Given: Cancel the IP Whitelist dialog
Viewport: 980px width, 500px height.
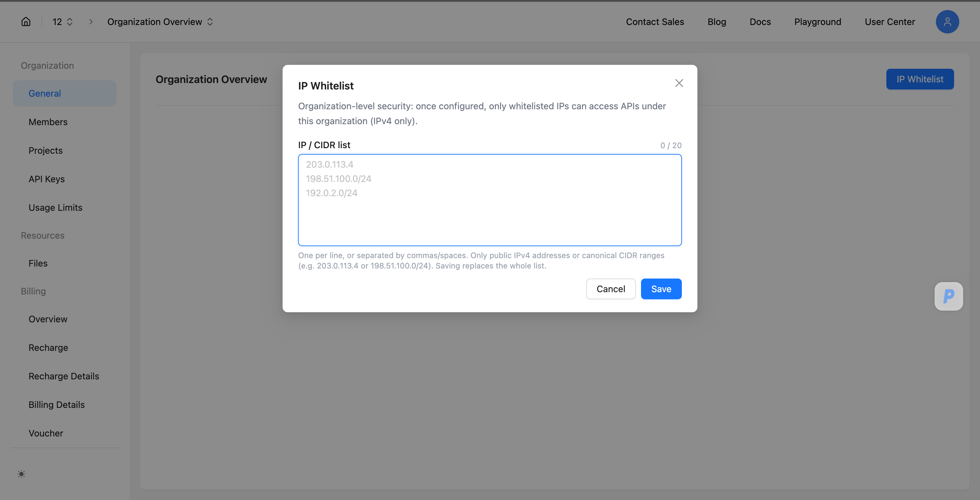Looking at the screenshot, I should 611,289.
